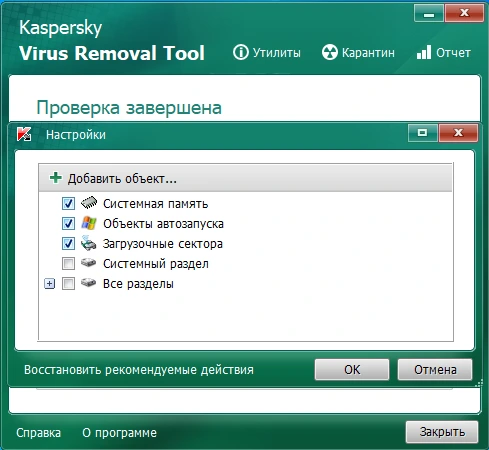Screen dimensions: 489x450
Task: Open Отчет bar chart icon
Action: tap(424, 52)
